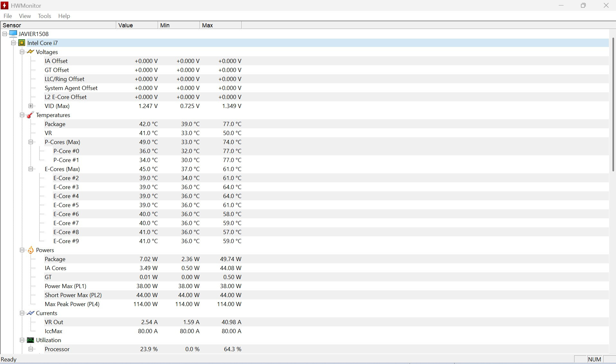
Task: Click the Voltages lightning icon
Action: [x=31, y=52]
